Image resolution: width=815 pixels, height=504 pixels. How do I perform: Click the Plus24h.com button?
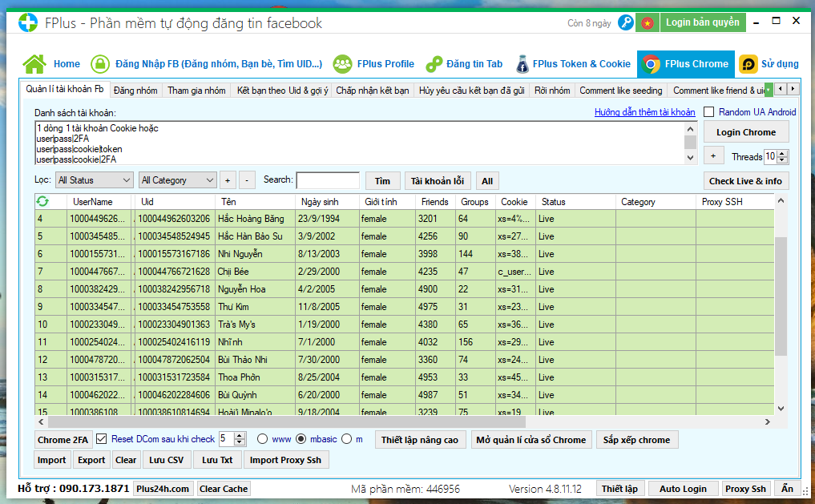click(163, 489)
